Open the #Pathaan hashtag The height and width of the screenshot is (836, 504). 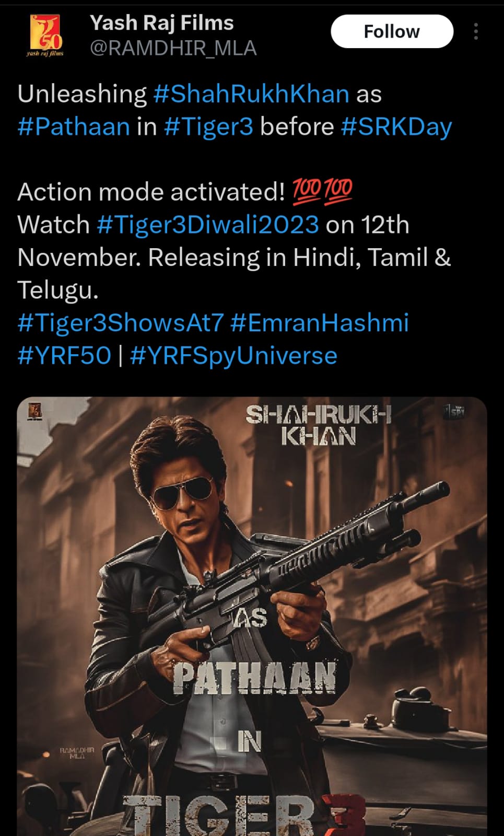(74, 127)
